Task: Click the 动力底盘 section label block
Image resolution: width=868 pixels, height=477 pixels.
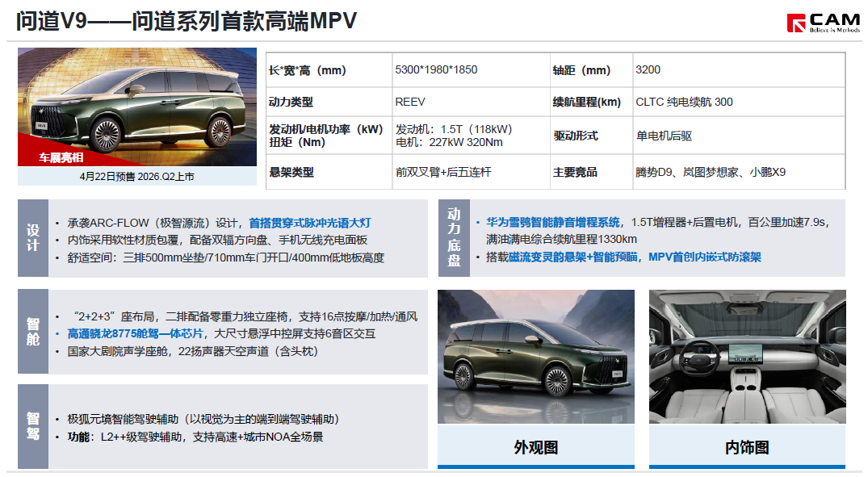Action: coord(454,238)
